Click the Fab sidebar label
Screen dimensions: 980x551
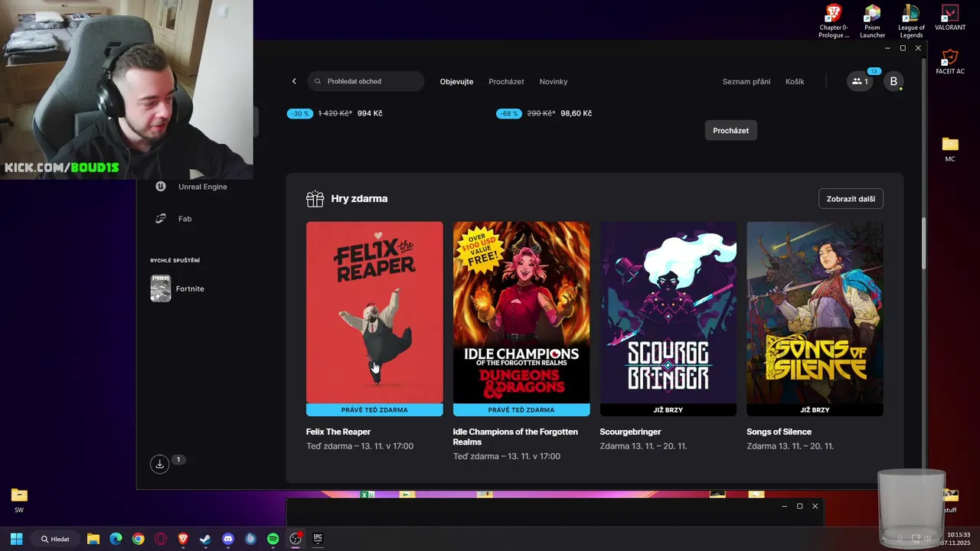coord(185,218)
